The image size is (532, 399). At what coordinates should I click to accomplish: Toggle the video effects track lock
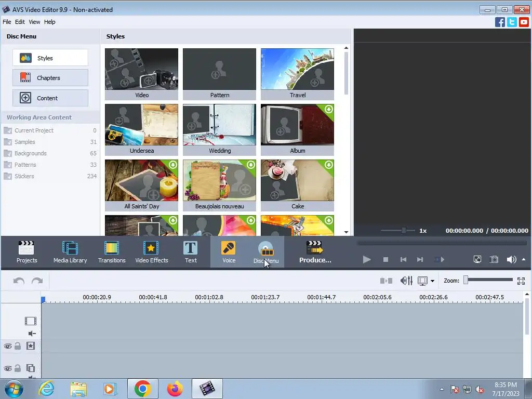18,346
